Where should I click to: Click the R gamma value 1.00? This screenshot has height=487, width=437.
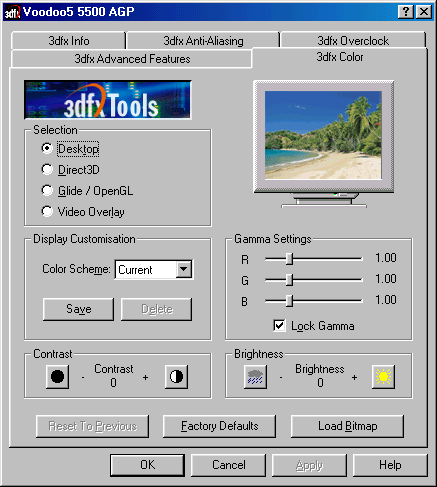pos(386,258)
